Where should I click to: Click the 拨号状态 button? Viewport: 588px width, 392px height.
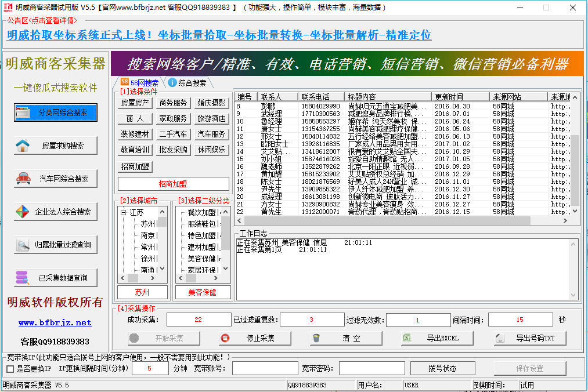click(x=443, y=368)
